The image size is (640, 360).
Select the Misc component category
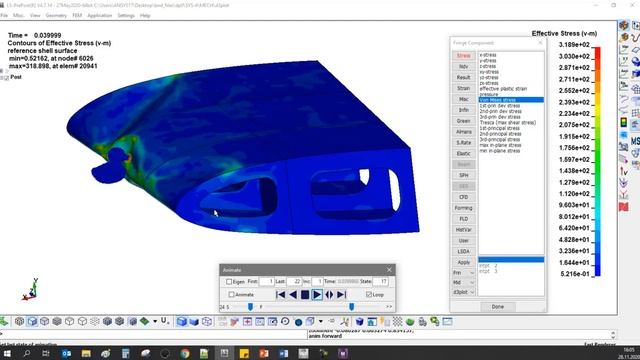pos(464,99)
